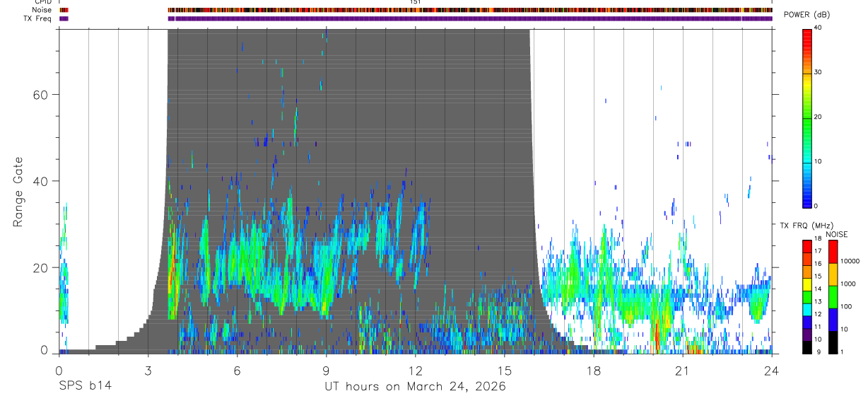Pick the purple 10–11 MHz TX frequency swatch
Screen dimensions: 868x401
pyautogui.click(x=807, y=334)
